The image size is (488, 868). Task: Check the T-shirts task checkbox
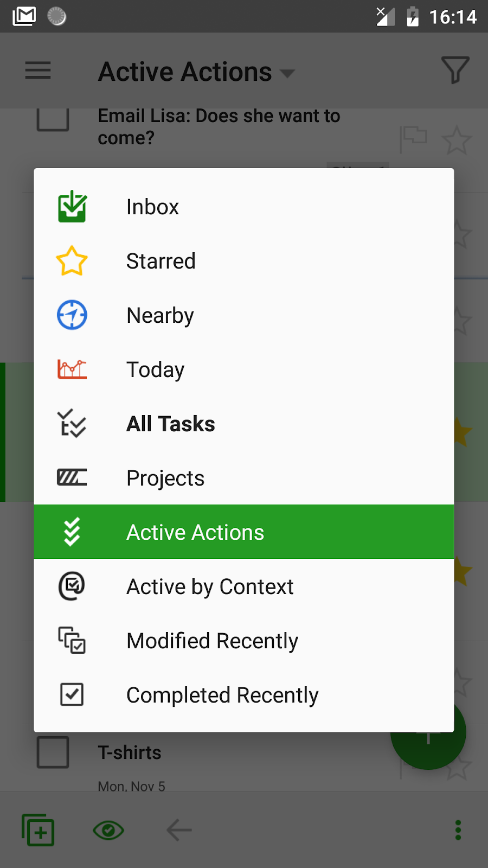pos(53,752)
